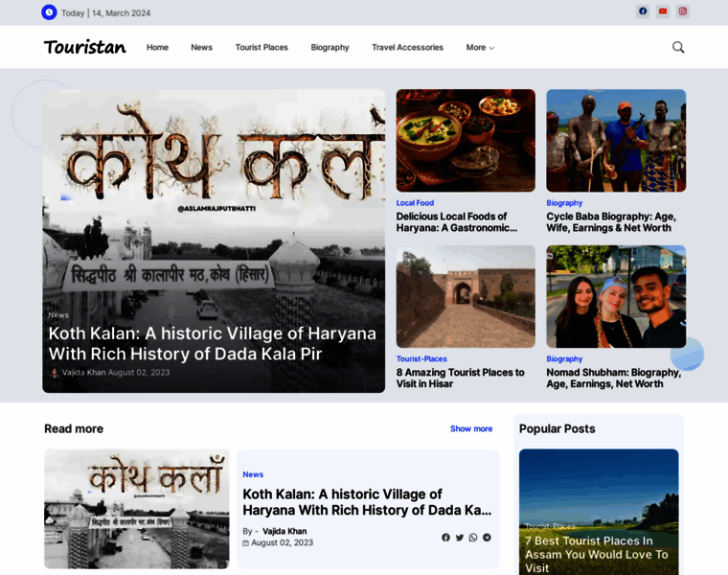728x575 pixels.
Task: Click the Tourist-Places category label above Hisar post
Action: (421, 359)
